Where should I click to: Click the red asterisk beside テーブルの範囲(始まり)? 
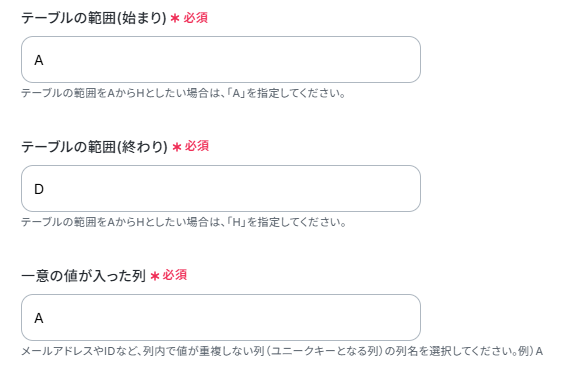(175, 18)
